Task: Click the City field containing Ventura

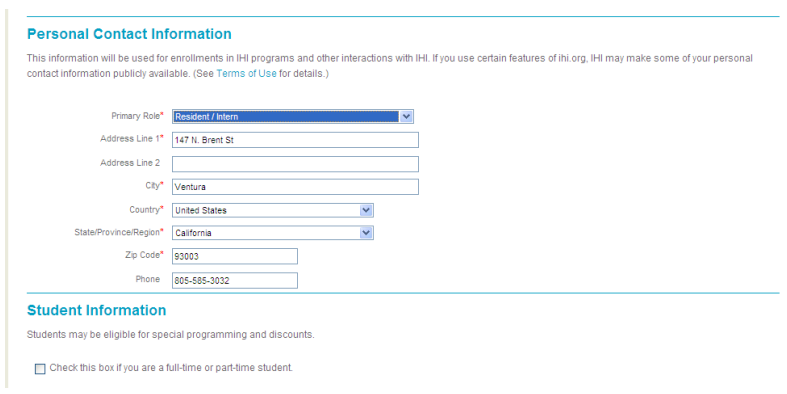Action: click(295, 187)
